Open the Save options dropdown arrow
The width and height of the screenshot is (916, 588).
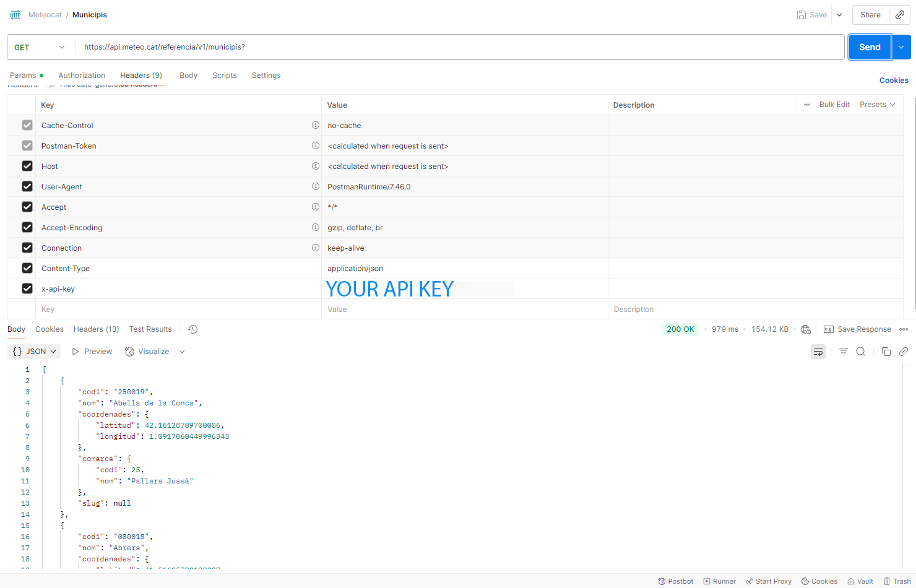click(839, 15)
